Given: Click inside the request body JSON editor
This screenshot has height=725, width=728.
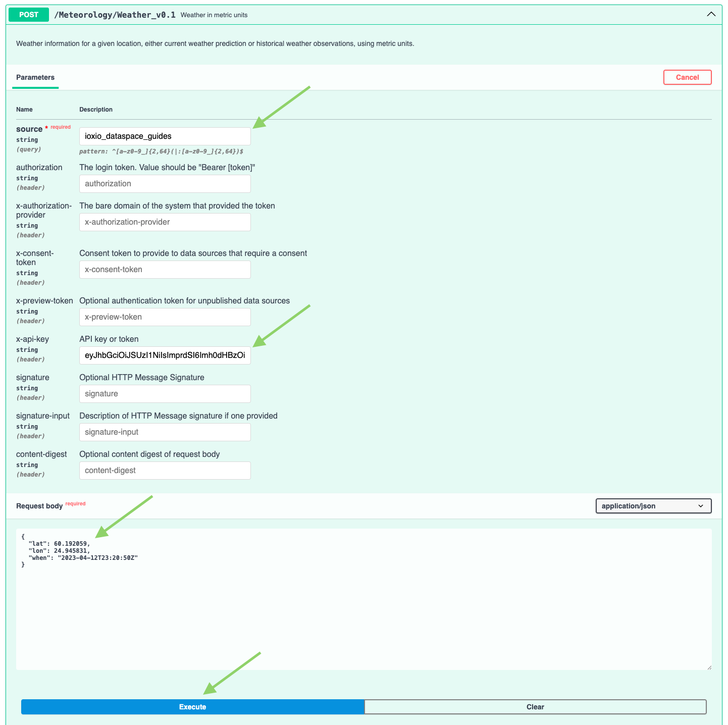Looking at the screenshot, I should (x=363, y=606).
